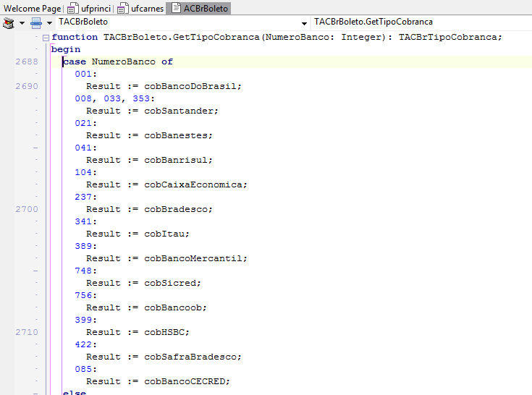
Task: Click line number 2700 in the gutter
Action: (x=27, y=209)
